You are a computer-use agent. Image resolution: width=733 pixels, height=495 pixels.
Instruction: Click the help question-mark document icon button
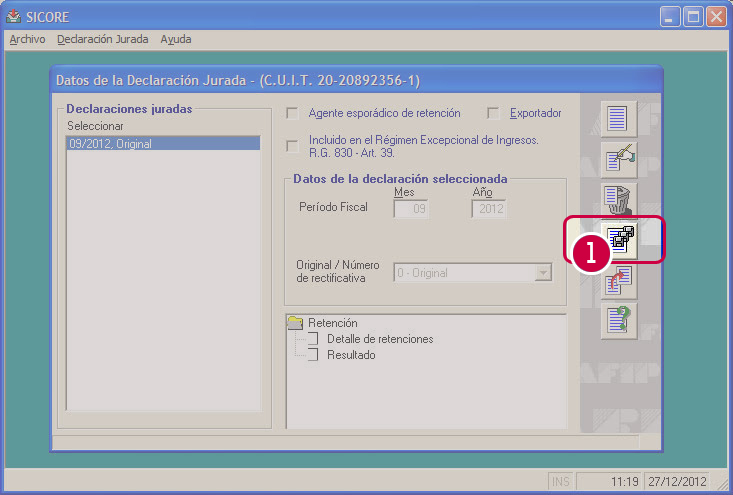click(x=618, y=322)
